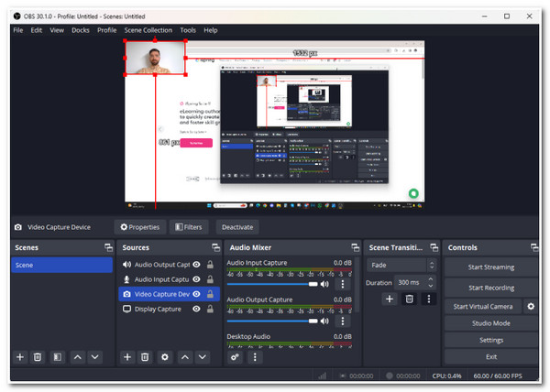
Task: Open the Scene Collection menu
Action: 148,30
